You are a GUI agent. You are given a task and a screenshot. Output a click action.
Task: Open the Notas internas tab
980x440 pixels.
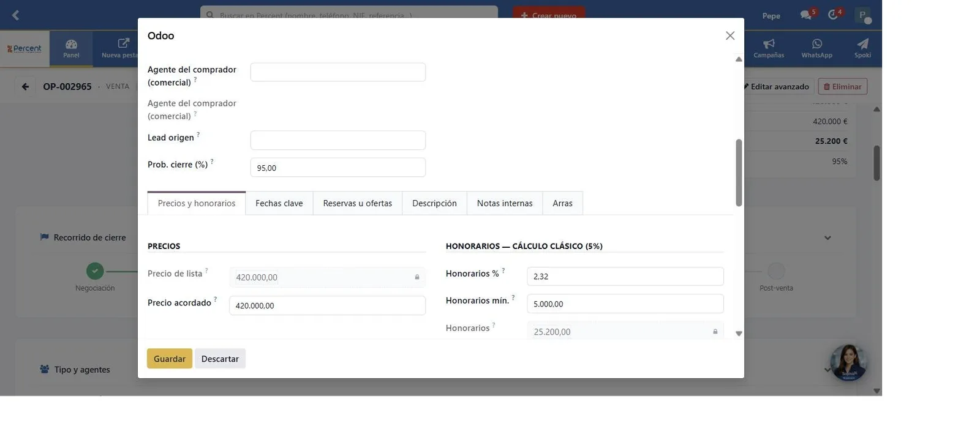pyautogui.click(x=505, y=203)
